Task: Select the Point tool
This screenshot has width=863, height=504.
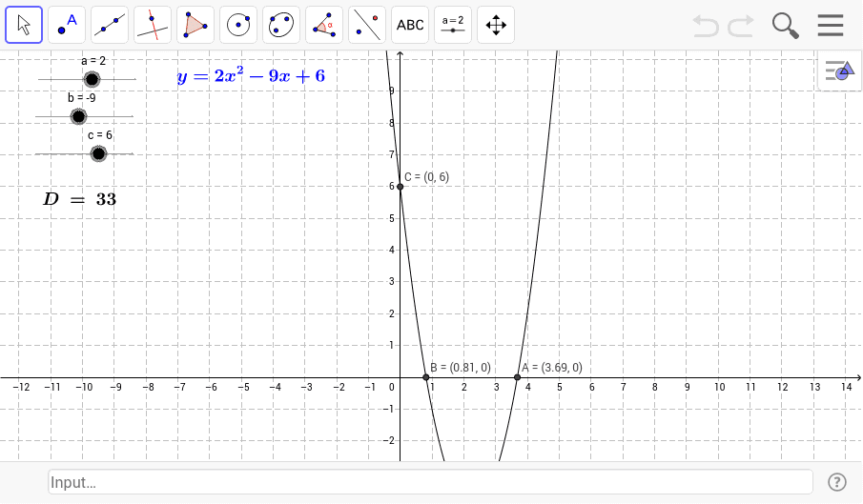Action: click(67, 25)
